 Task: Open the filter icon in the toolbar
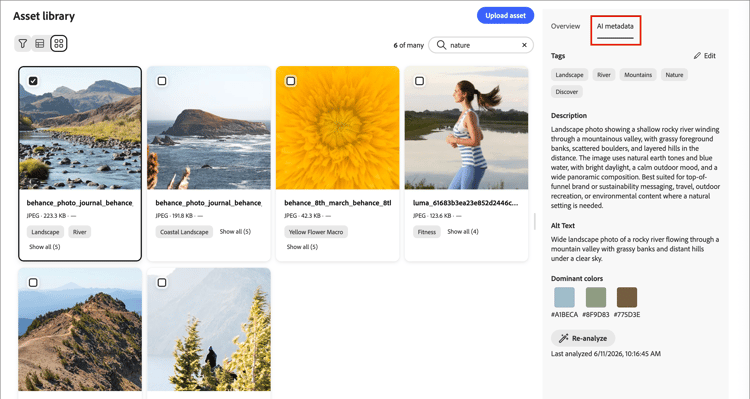(22, 44)
